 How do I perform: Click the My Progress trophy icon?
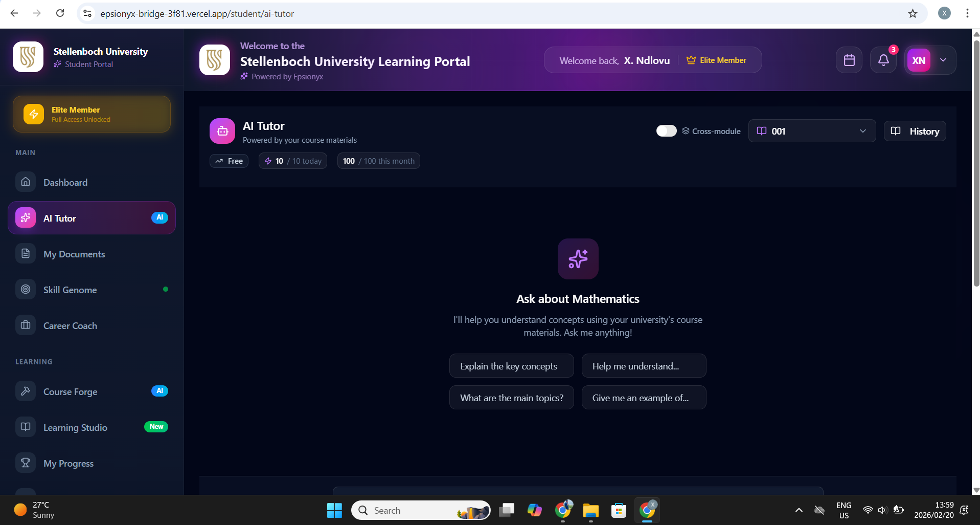point(26,463)
